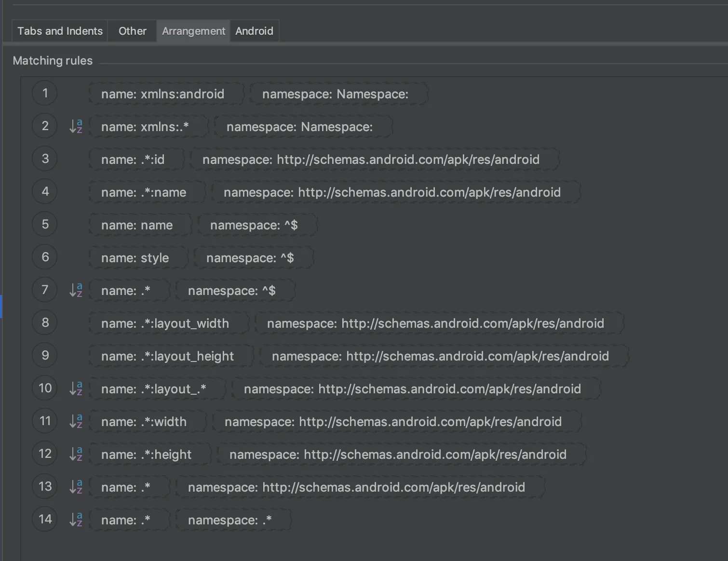
Task: Select the Arrangement tab
Action: coord(193,31)
